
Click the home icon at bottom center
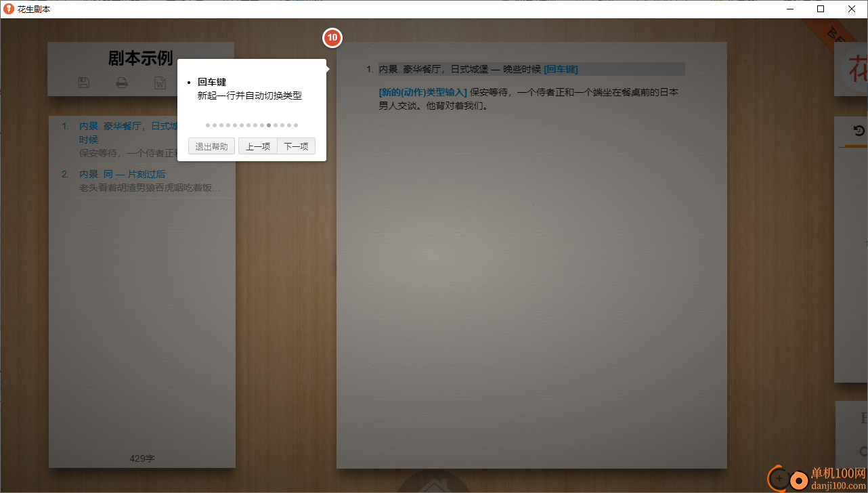coord(433,485)
